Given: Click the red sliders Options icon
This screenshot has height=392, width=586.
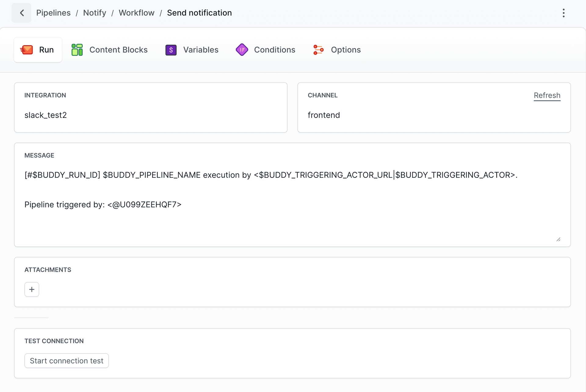Looking at the screenshot, I should pyautogui.click(x=318, y=50).
